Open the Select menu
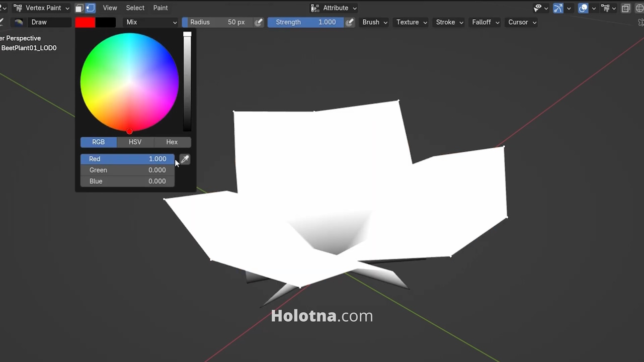 click(x=135, y=8)
